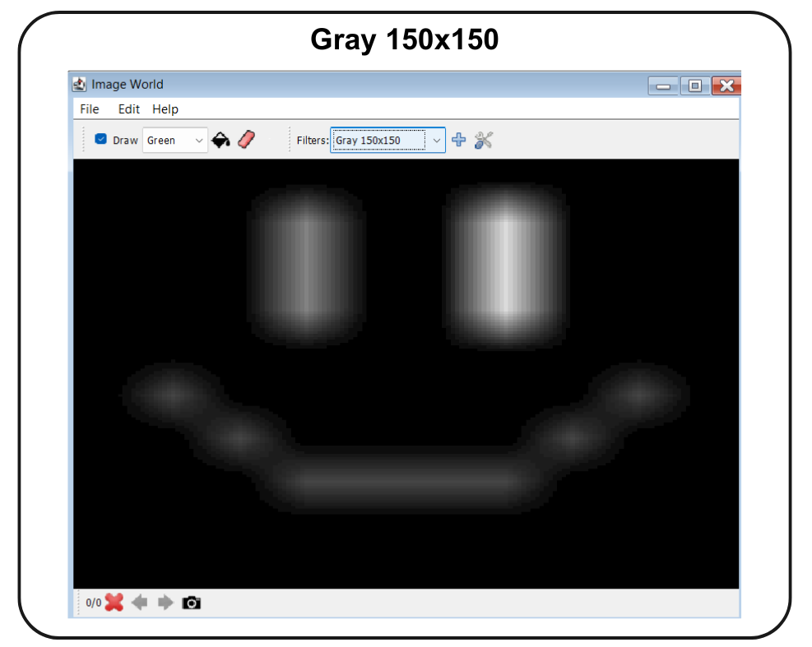This screenshot has width=812, height=647.
Task: Select the eraser tool
Action: (244, 140)
